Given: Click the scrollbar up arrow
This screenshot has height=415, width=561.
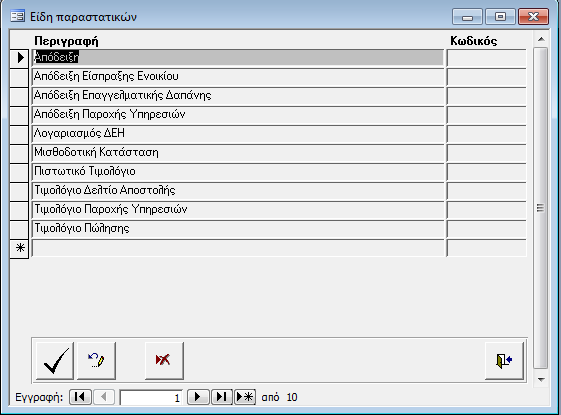Looking at the screenshot, I should 541,39.
